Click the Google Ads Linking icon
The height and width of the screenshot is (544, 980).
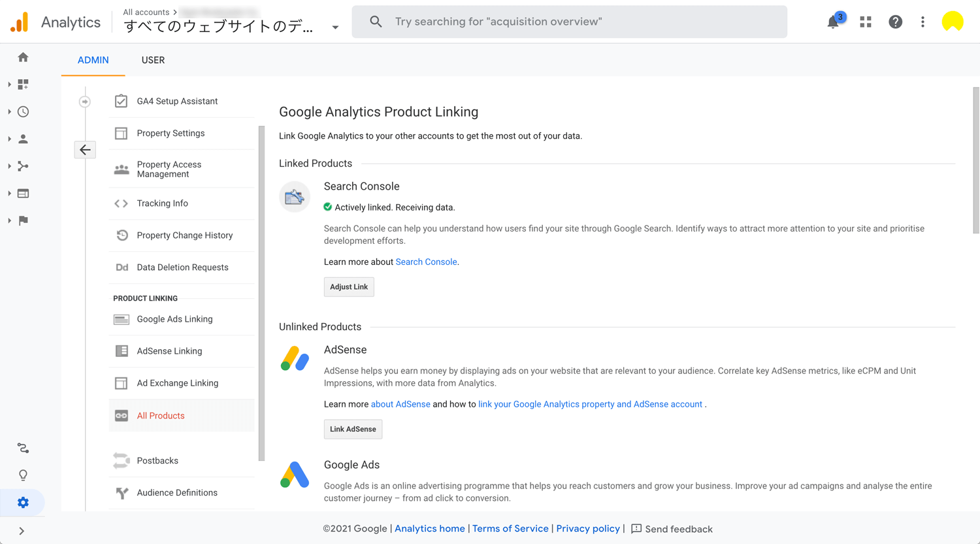[122, 319]
